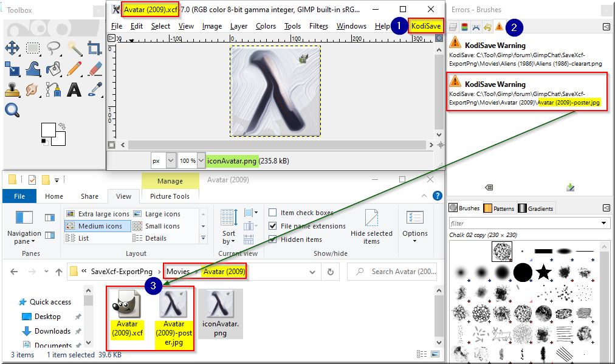Choose the Pencil tool
The height and width of the screenshot is (364, 615).
[x=74, y=69]
